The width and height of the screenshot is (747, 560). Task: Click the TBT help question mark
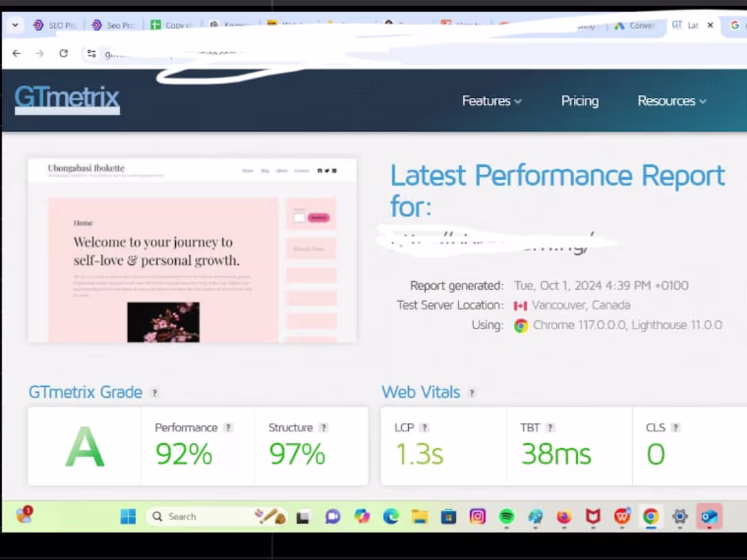[x=550, y=428]
